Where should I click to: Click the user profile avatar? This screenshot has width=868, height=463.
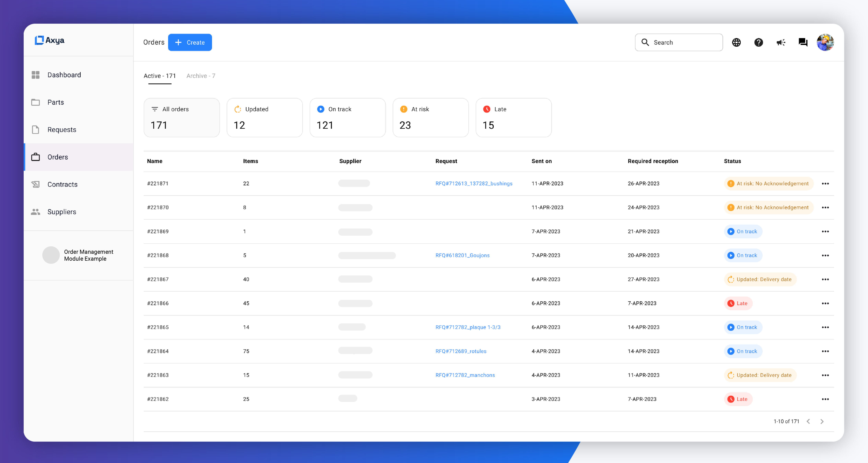coord(825,42)
